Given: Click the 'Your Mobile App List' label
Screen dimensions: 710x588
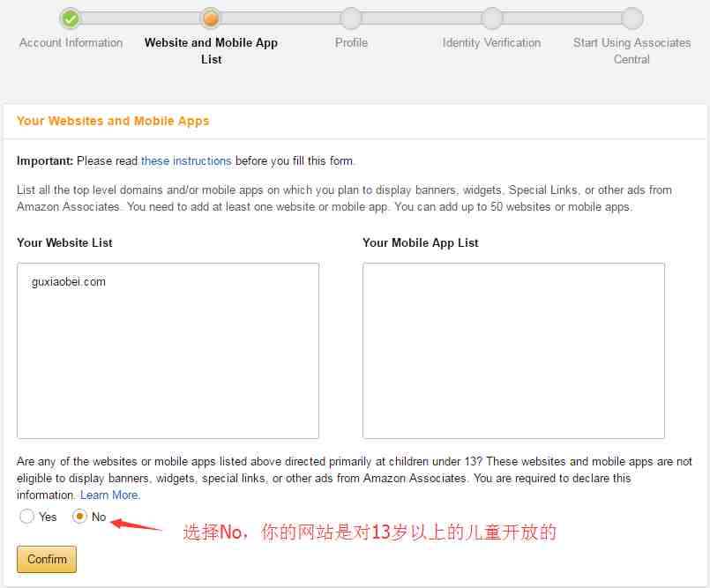Looking at the screenshot, I should (420, 243).
